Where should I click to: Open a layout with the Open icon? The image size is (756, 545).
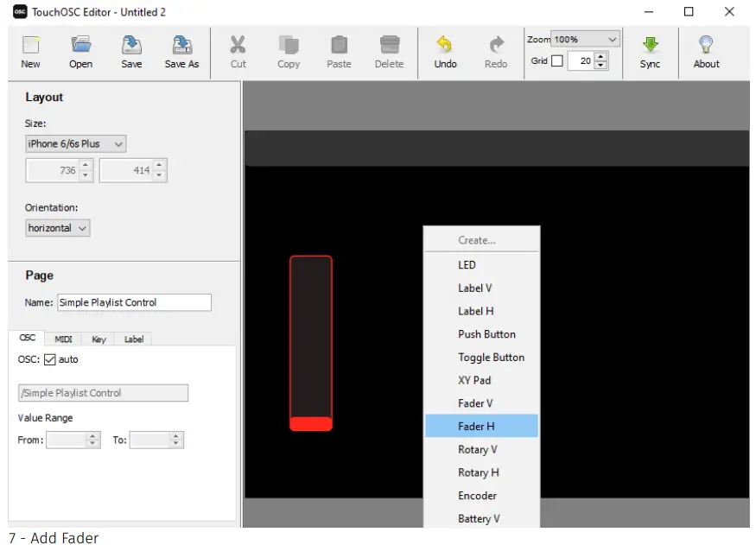81,45
